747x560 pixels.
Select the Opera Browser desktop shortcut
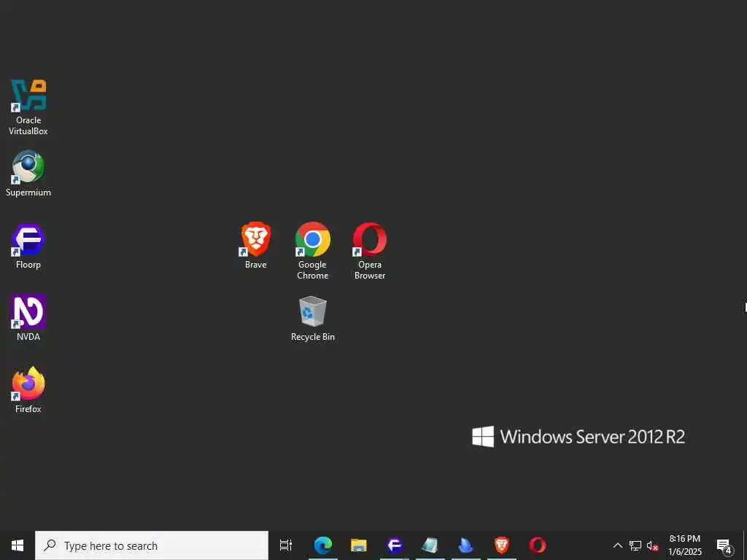click(370, 252)
